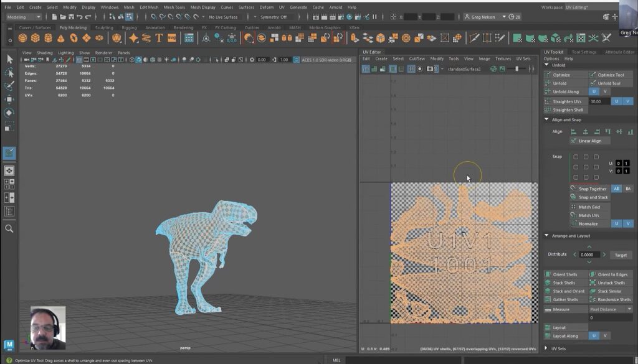Viewport: 638px width, 364px height.
Task: Select the Lasso tool in the toolbox
Action: [9, 73]
